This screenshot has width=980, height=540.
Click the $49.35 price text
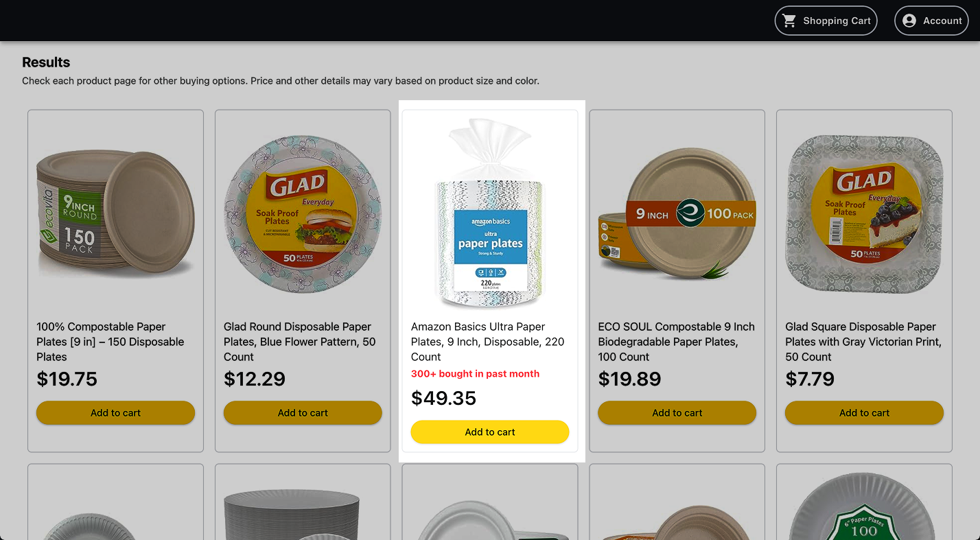tap(443, 398)
